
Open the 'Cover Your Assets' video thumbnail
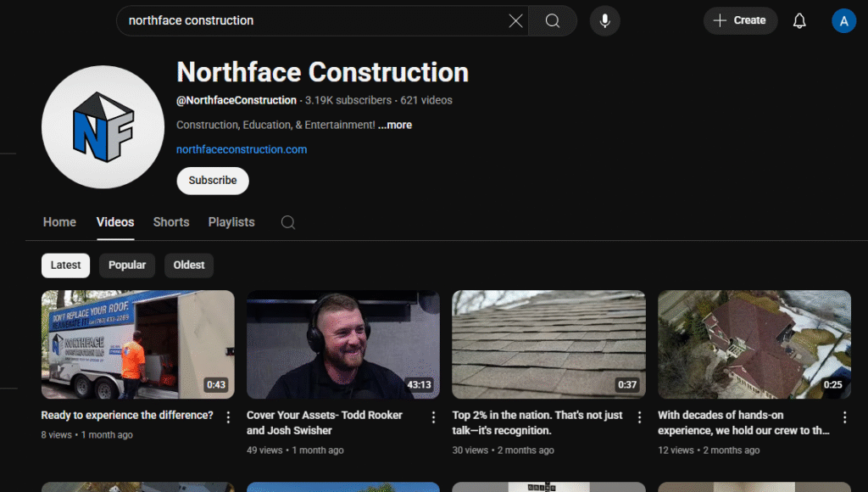coord(342,344)
